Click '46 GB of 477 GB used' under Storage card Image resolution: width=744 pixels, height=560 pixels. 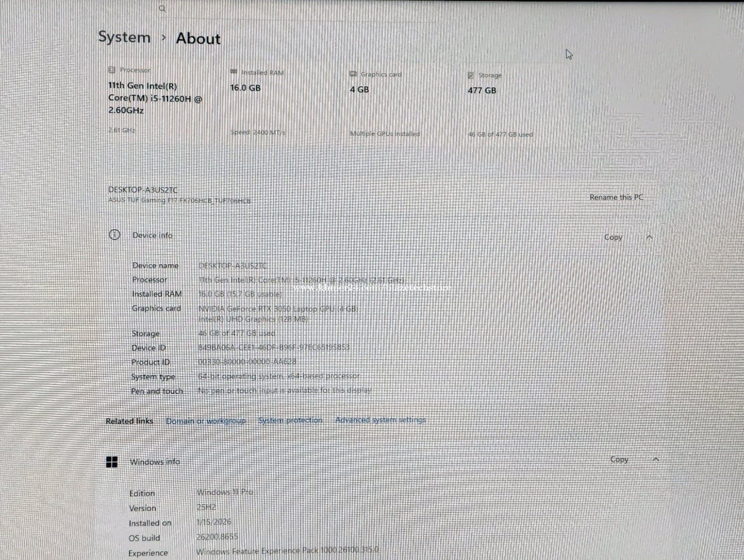pyautogui.click(x=500, y=134)
